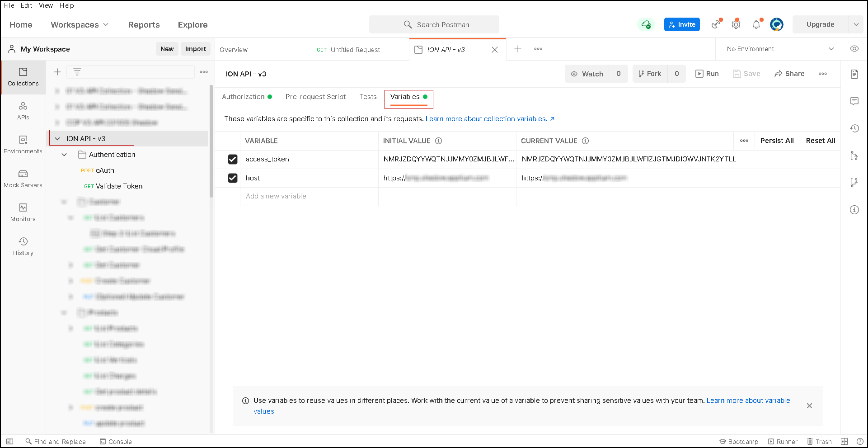Image resolution: width=868 pixels, height=448 pixels.
Task: Click the environment quick look eye icon
Action: (854, 49)
